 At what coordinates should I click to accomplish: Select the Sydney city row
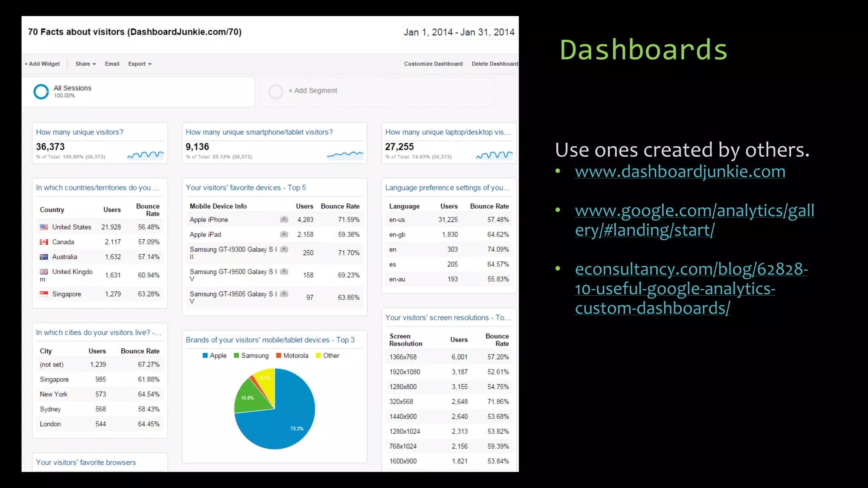click(100, 409)
